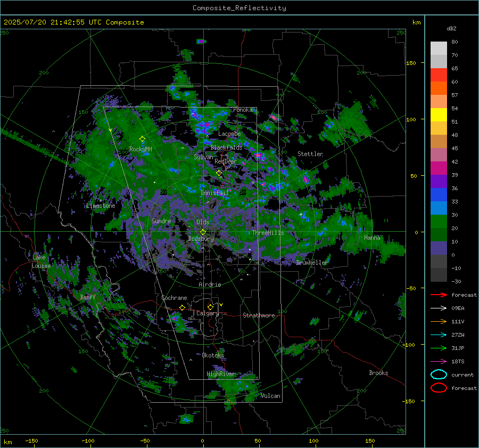Click the Strathmore town label
479x448 pixels.
coord(259,315)
